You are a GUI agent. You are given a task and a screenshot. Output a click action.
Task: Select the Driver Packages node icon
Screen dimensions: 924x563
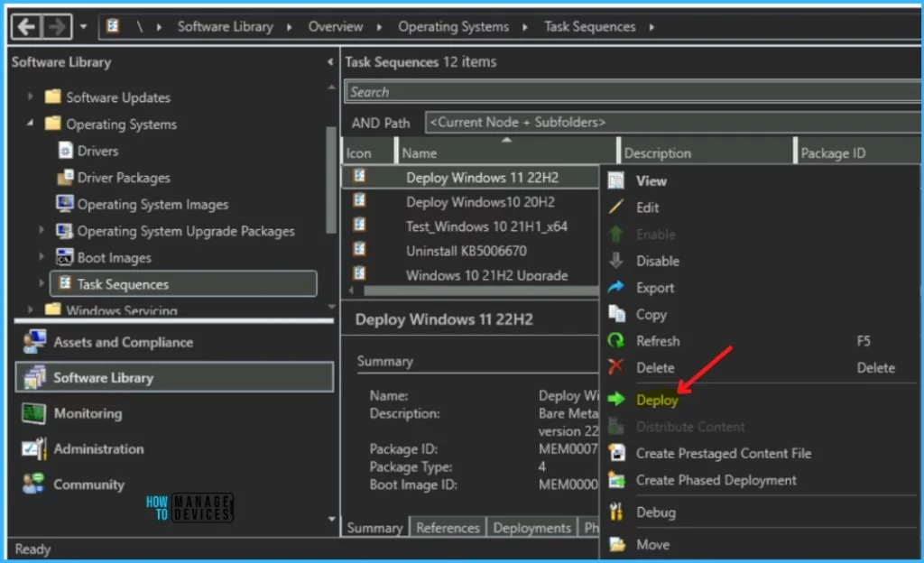[65, 177]
